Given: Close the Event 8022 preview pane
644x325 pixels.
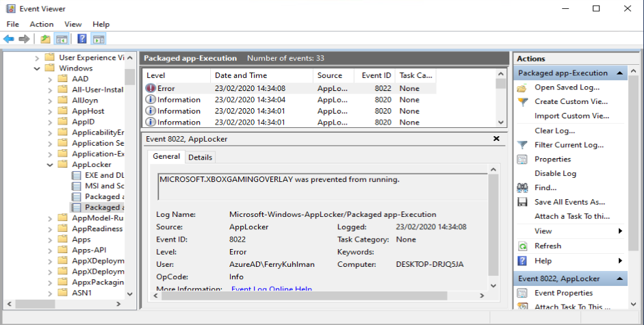Looking at the screenshot, I should (496, 139).
